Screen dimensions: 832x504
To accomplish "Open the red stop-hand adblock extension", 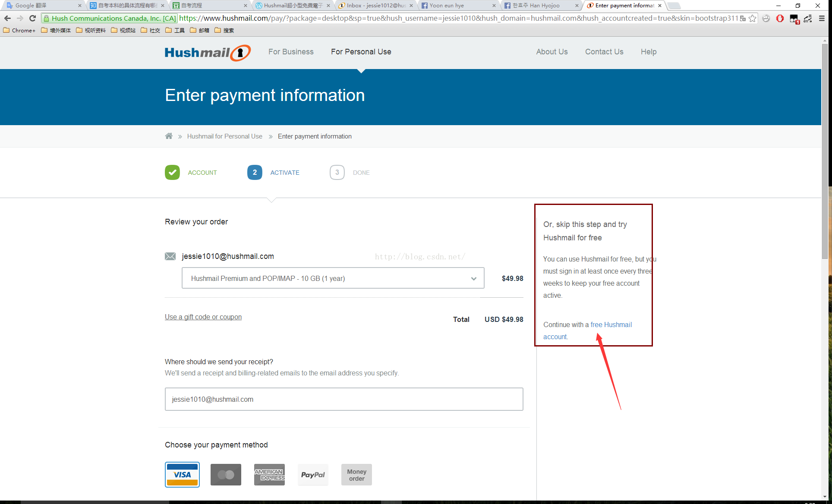I will (x=780, y=18).
